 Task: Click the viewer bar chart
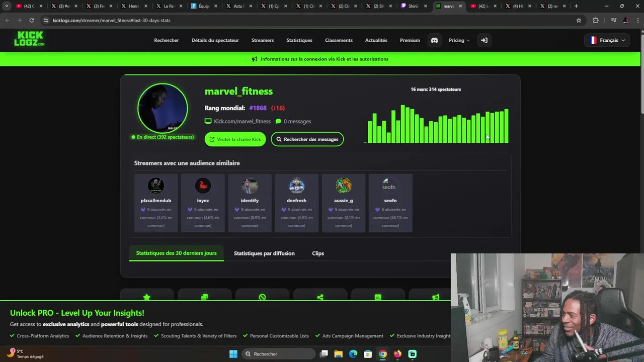pyautogui.click(x=436, y=124)
